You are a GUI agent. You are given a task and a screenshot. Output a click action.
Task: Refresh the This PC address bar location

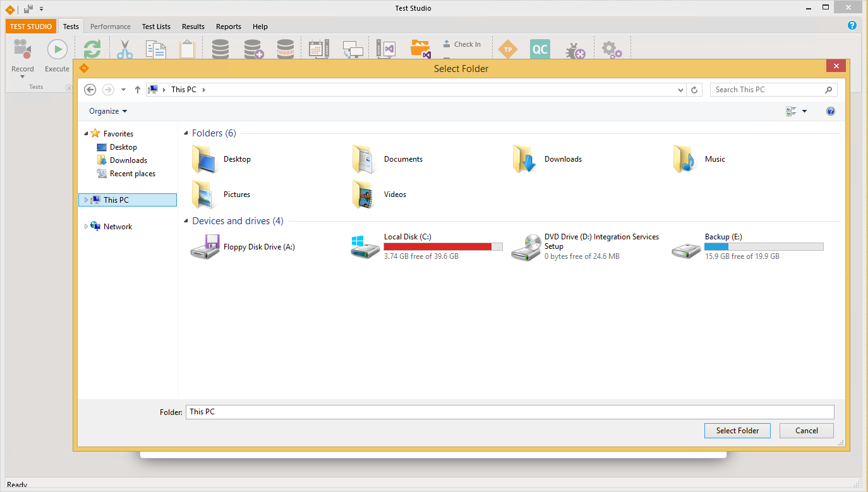[694, 90]
